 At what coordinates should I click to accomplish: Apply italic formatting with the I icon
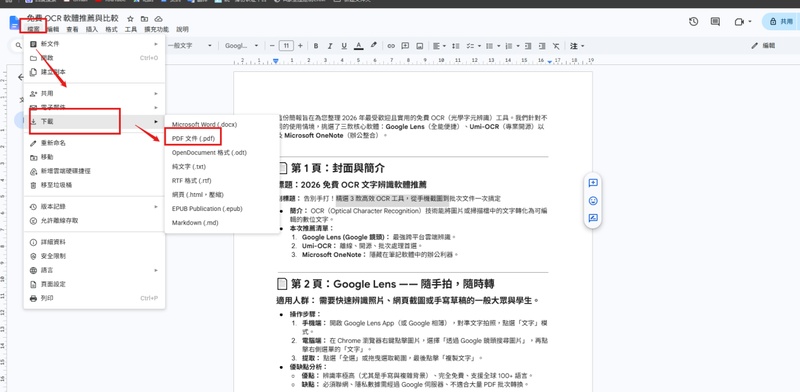click(x=330, y=46)
